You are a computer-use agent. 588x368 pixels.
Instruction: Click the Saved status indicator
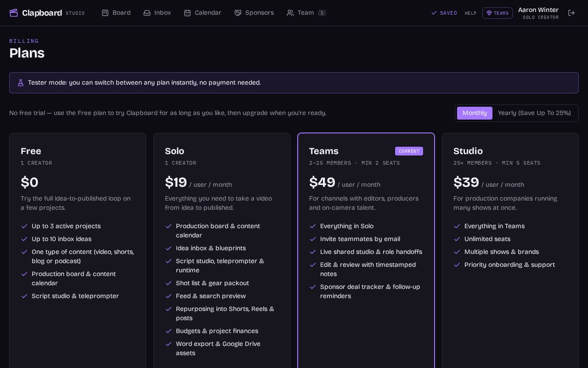pos(444,13)
